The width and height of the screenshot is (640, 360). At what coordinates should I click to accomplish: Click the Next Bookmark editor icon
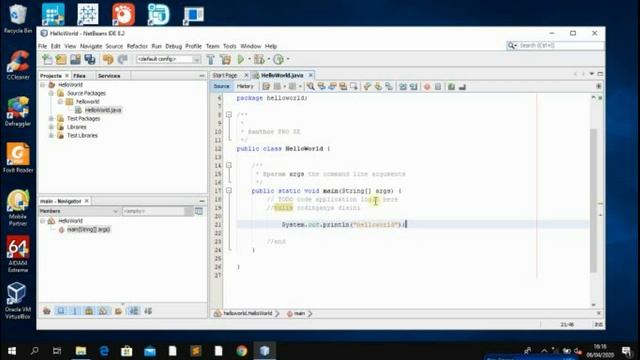378,87
